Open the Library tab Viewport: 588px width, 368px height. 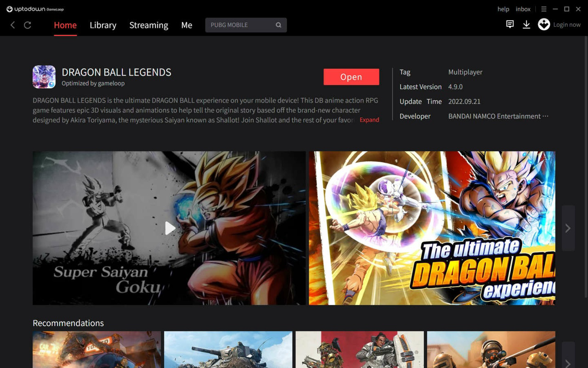click(x=103, y=25)
